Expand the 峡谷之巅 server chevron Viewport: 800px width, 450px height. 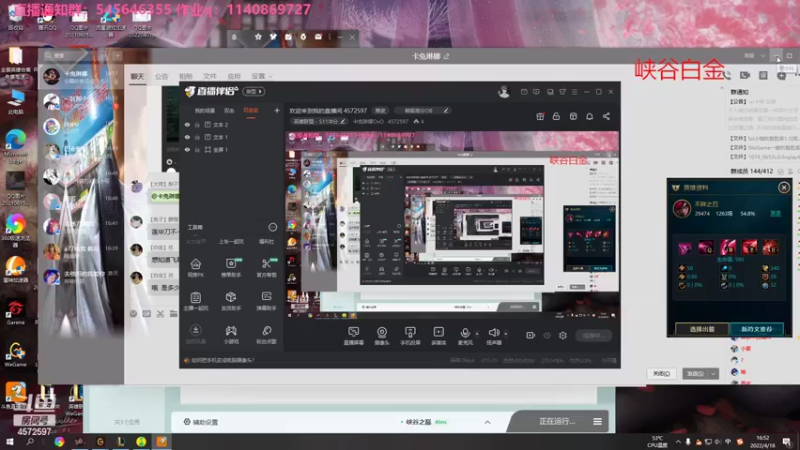[487, 422]
